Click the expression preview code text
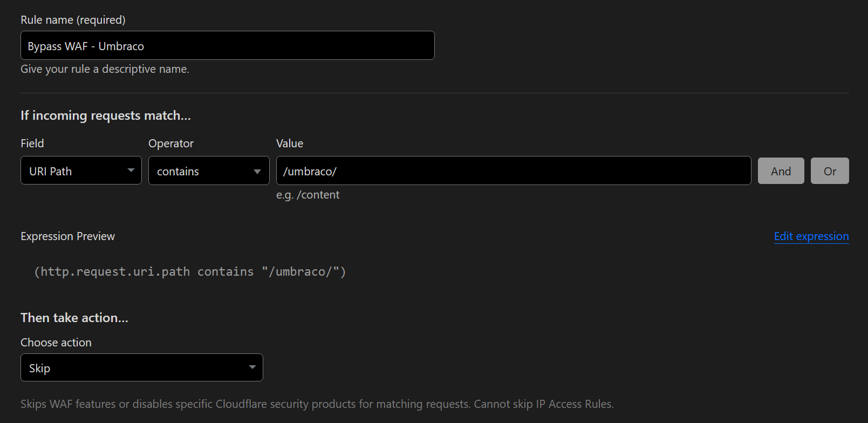The image size is (868, 423). click(190, 271)
